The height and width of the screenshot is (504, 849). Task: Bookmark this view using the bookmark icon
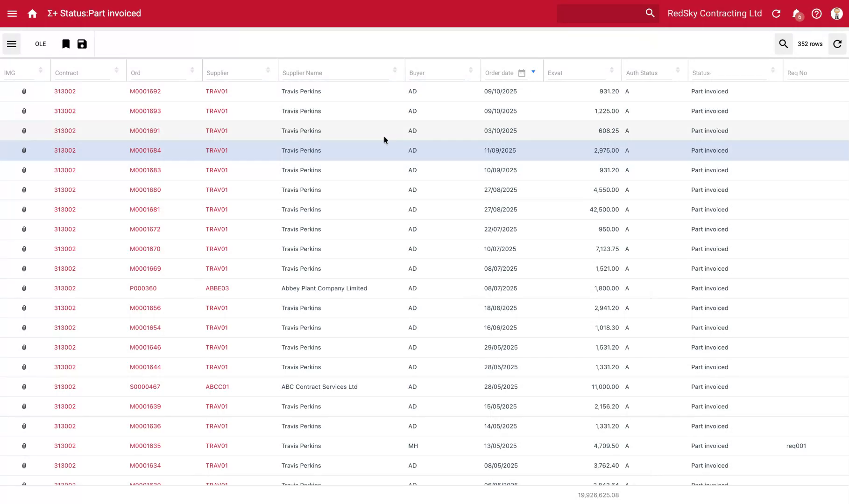[x=66, y=43]
